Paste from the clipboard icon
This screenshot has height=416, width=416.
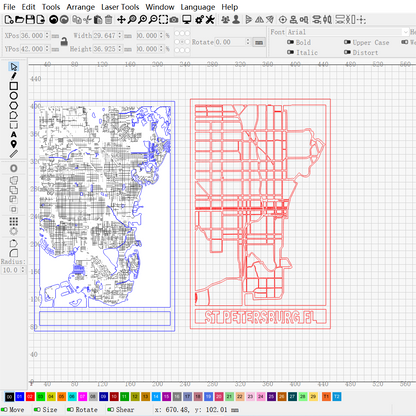coord(98,20)
